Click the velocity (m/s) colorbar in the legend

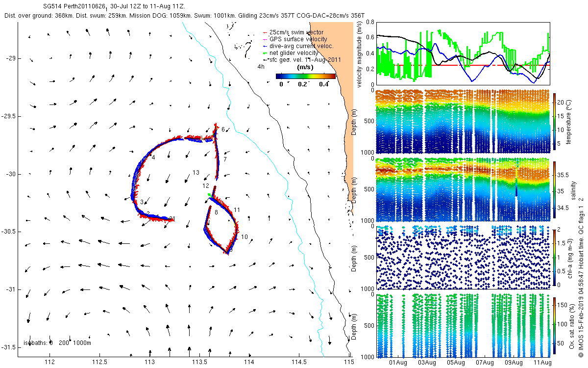coord(306,76)
